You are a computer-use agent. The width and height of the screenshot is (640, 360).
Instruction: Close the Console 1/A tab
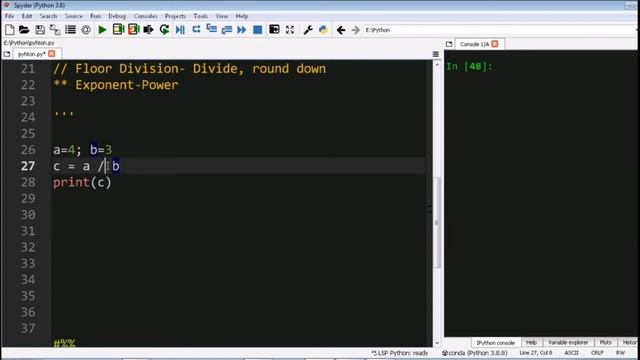coord(495,44)
